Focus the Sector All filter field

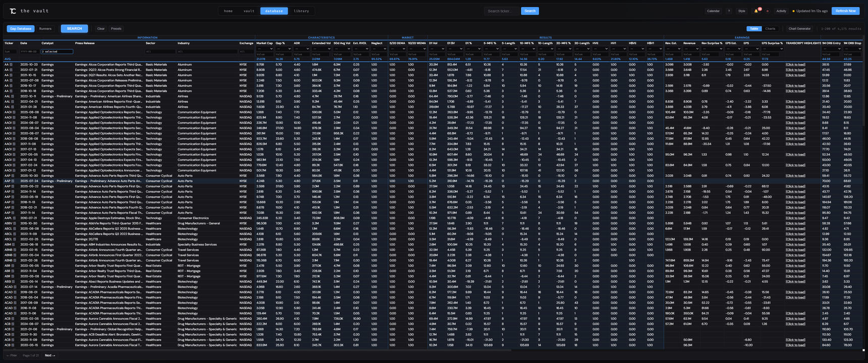[160, 51]
